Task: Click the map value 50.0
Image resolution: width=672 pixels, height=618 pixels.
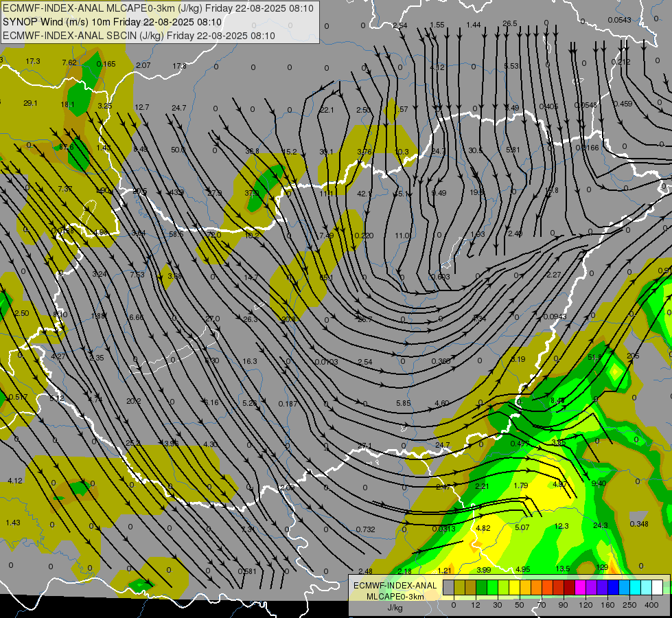Action: pyautogui.click(x=178, y=150)
